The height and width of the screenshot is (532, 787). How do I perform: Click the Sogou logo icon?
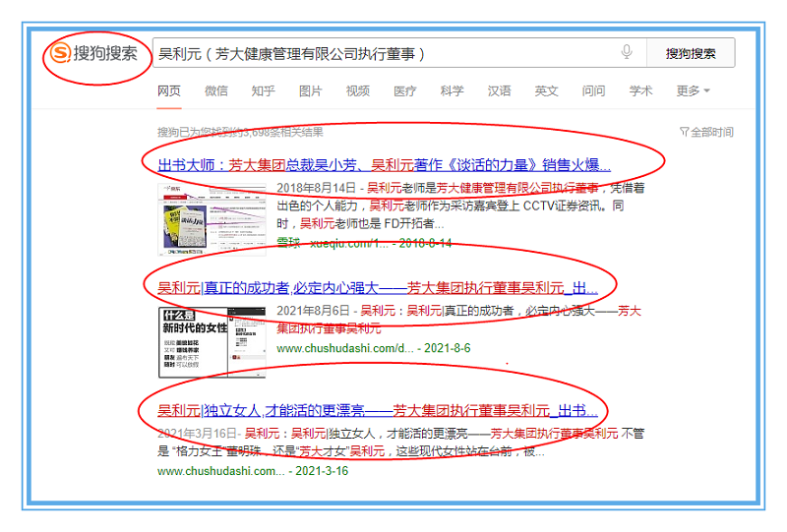(x=62, y=53)
